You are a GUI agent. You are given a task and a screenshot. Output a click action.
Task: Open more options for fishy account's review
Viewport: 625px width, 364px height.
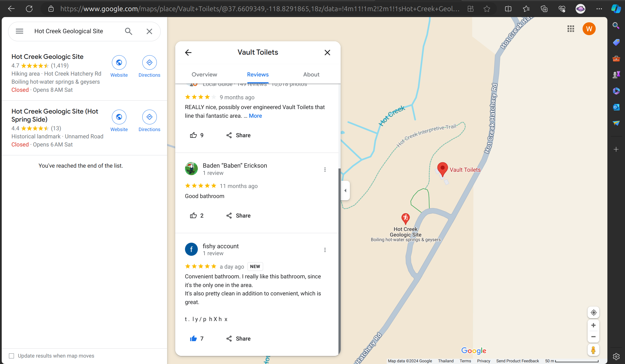coord(325,250)
